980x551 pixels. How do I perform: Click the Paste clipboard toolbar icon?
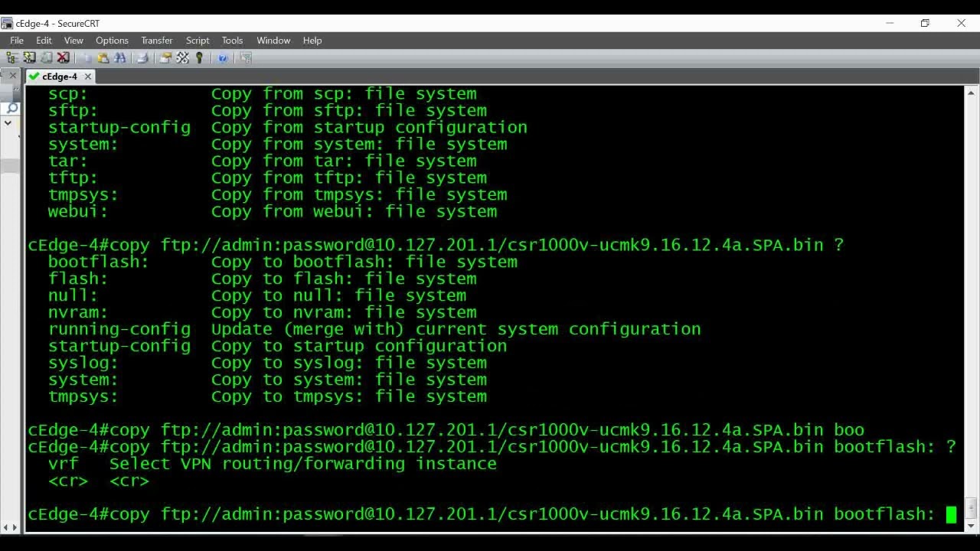coord(103,57)
